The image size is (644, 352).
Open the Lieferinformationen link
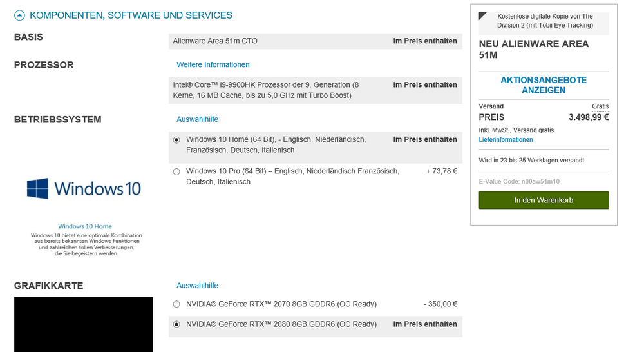coord(506,140)
